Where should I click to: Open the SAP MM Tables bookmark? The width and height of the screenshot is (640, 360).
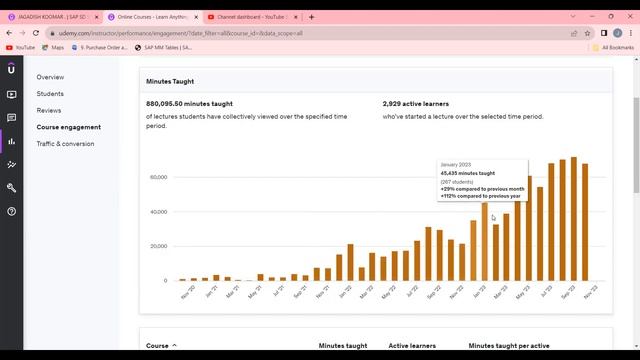click(163, 48)
